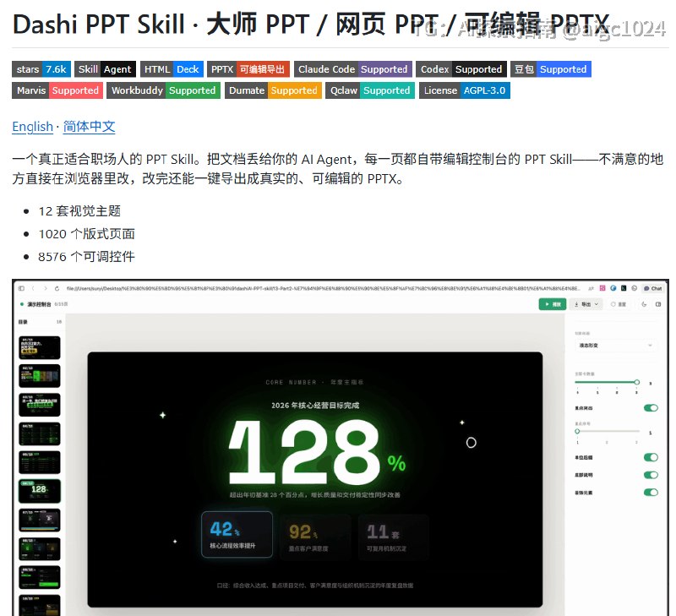The height and width of the screenshot is (616, 676).
Task: Select the slide thumbnail showing 128
Action: coord(39,491)
